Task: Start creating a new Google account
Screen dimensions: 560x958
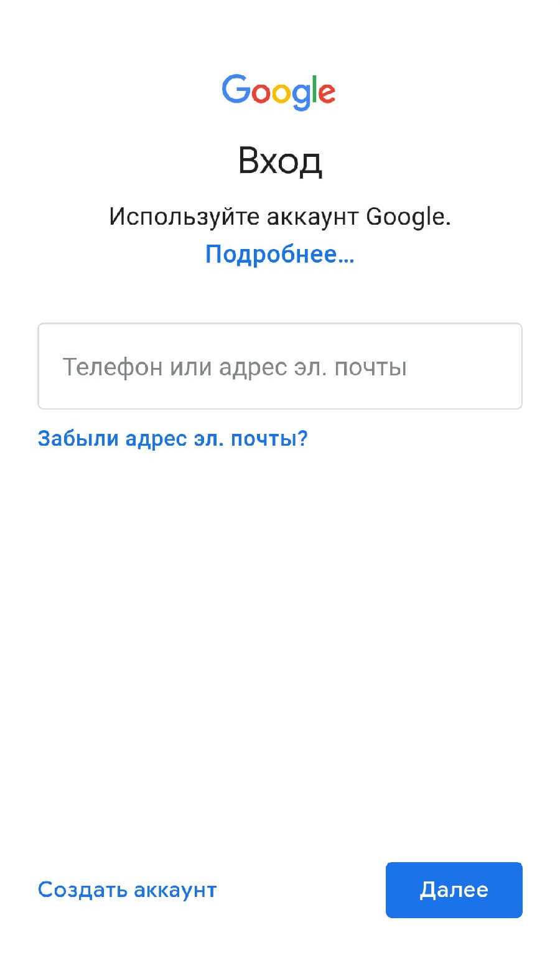Action: [x=127, y=890]
